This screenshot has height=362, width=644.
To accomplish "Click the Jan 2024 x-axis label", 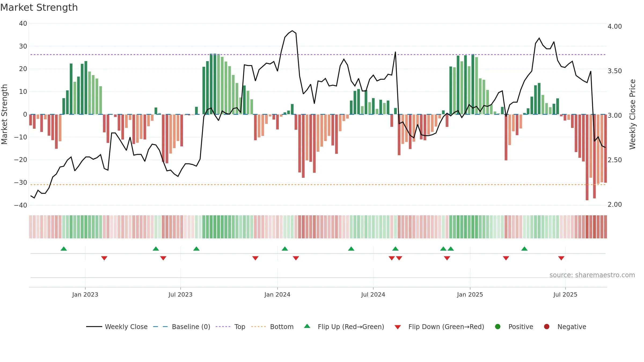I will [277, 294].
